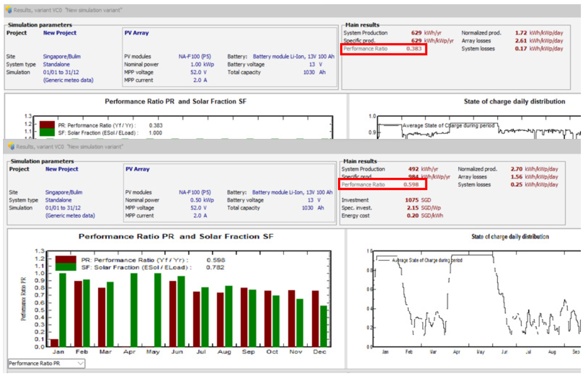This screenshot has height=378, width=588.
Task: Click the dark red PR legend swatch in top chart
Action: tap(47, 125)
